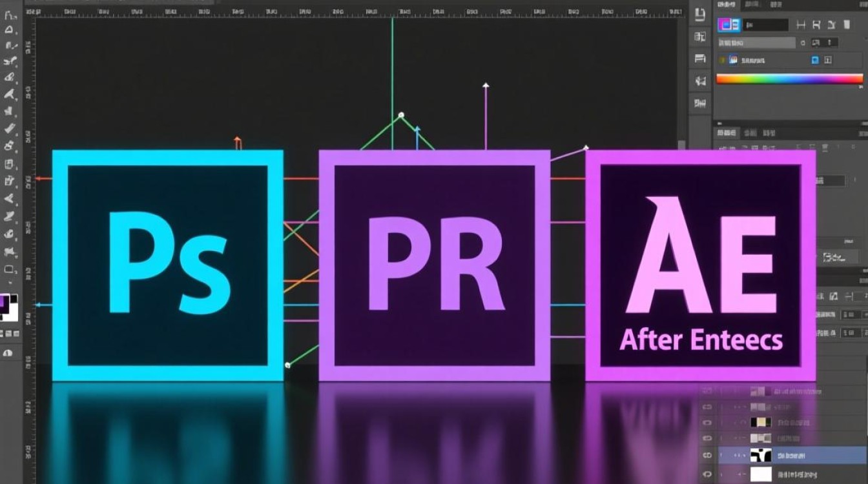
Task: Select the topmost tool in the left toolbar
Action: (10, 14)
